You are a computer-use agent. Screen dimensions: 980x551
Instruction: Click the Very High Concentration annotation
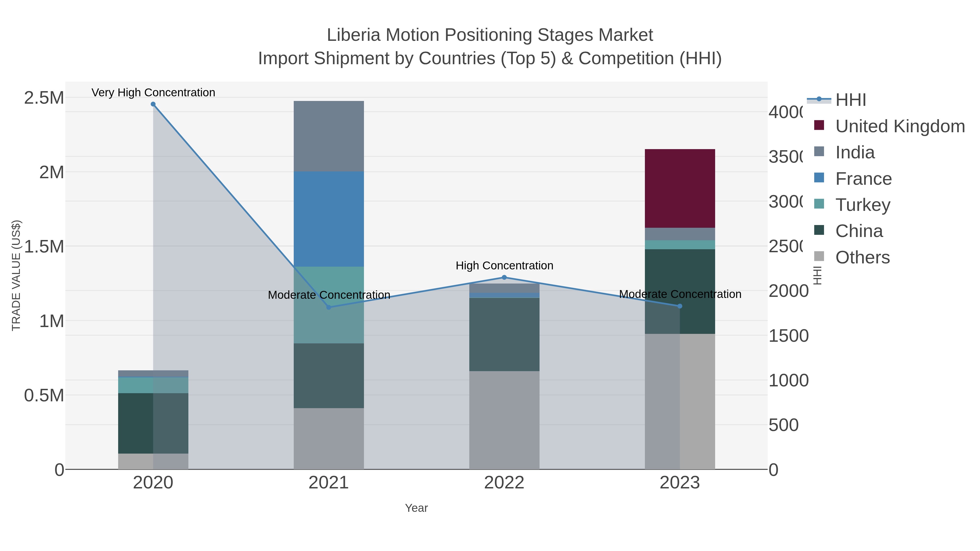point(153,93)
